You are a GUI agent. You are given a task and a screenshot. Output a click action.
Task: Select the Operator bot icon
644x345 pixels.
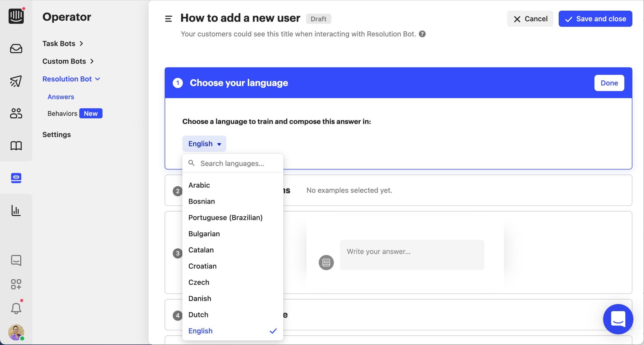(16, 178)
